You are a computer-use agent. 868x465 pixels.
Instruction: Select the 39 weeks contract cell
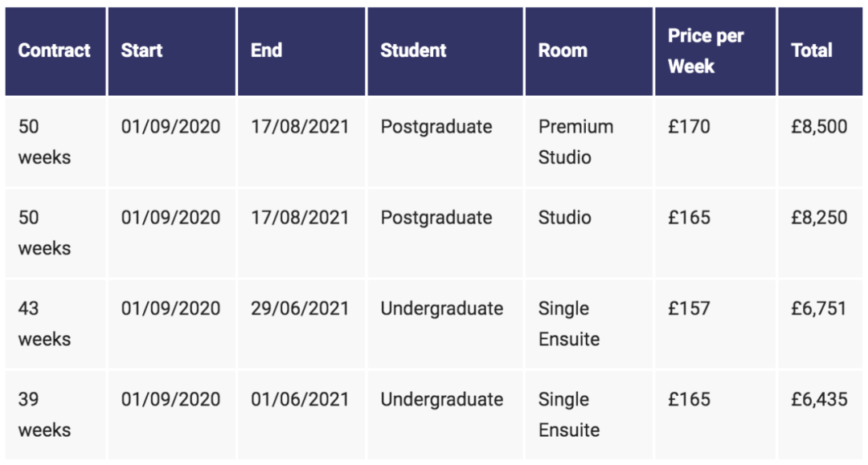55,414
